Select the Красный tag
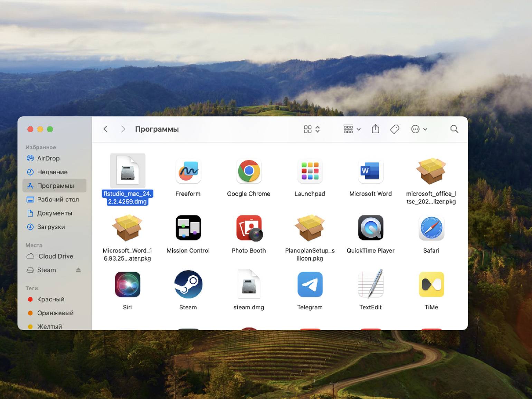This screenshot has height=399, width=532. click(54, 299)
